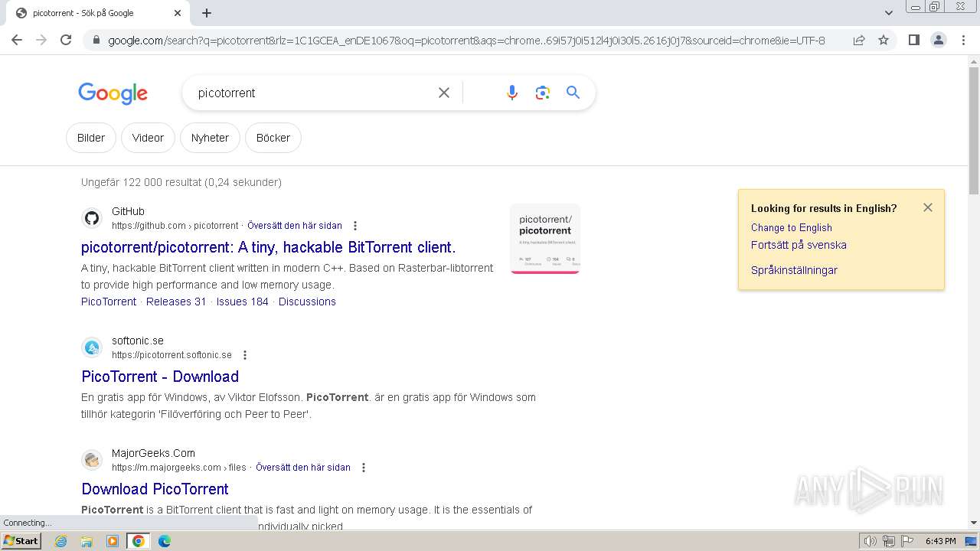Switch to the Nyheter filter tab

pyautogui.click(x=210, y=138)
